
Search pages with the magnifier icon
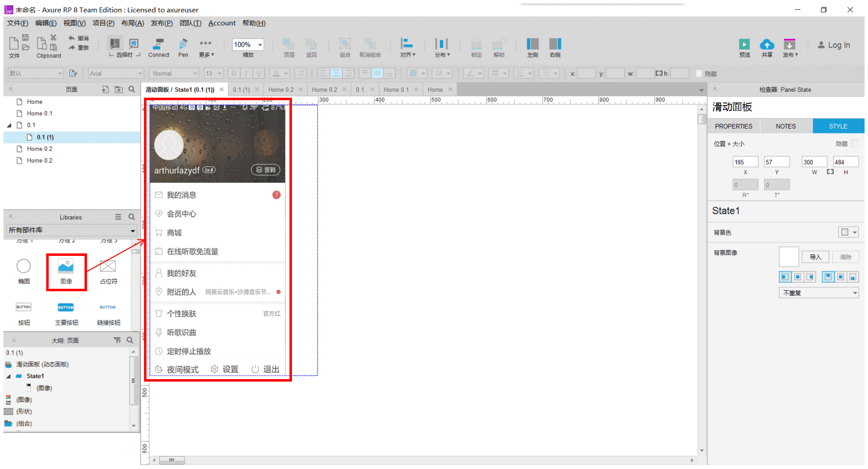click(x=132, y=89)
